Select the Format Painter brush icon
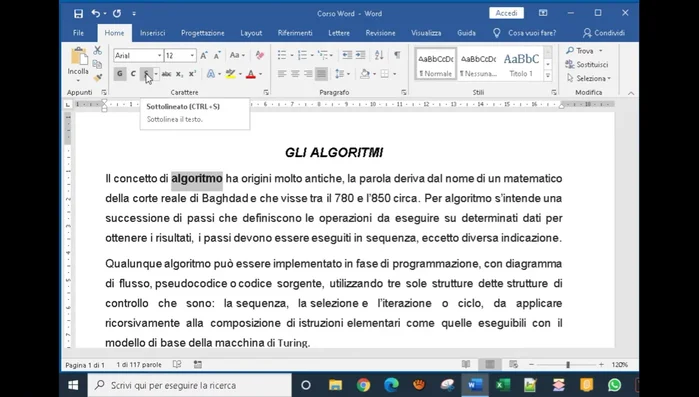This screenshot has width=699, height=397. pyautogui.click(x=97, y=78)
